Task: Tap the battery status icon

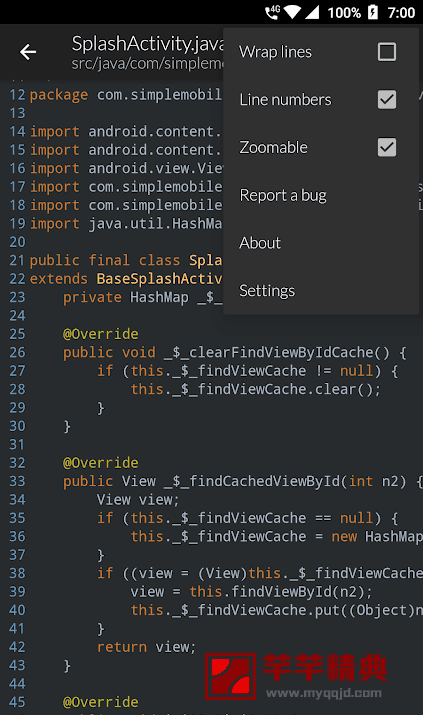Action: tap(373, 12)
